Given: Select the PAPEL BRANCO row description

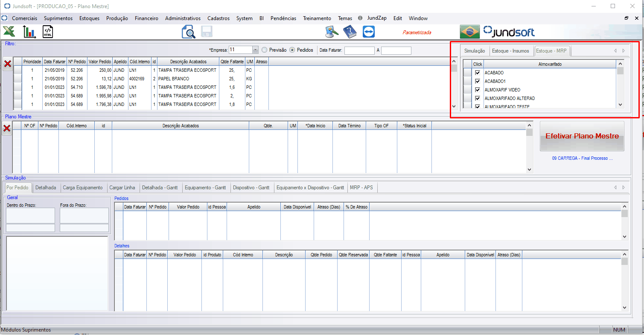Looking at the screenshot, I should tap(188, 79).
